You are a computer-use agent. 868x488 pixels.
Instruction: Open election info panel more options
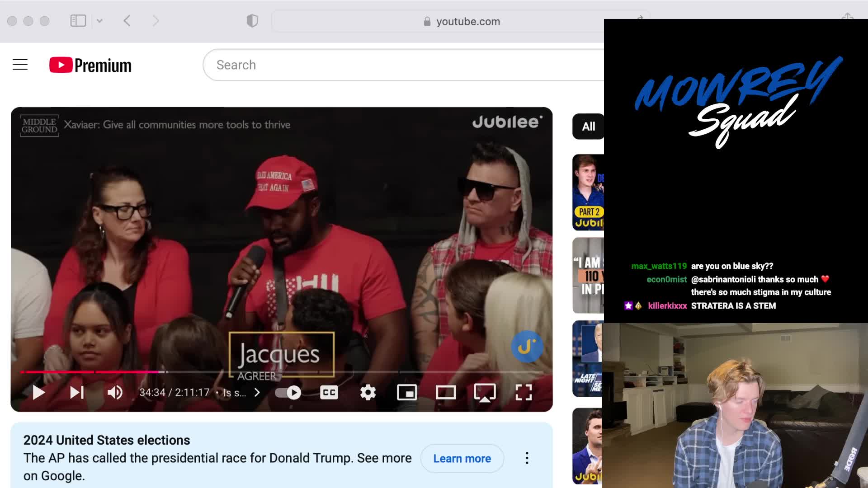[527, 458]
